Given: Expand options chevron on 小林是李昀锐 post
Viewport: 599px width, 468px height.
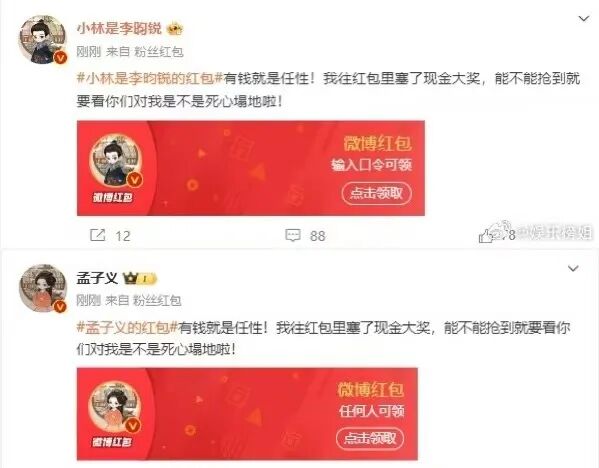Looking at the screenshot, I should (x=583, y=18).
